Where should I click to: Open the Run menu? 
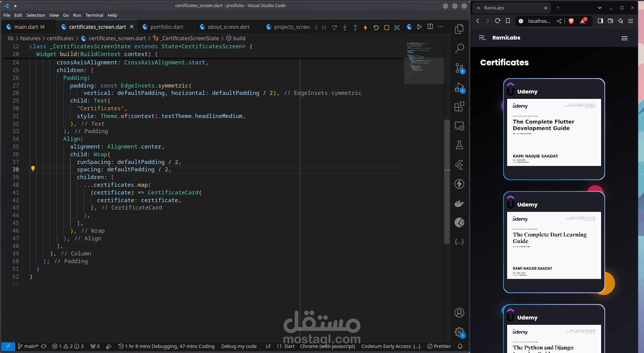point(77,15)
